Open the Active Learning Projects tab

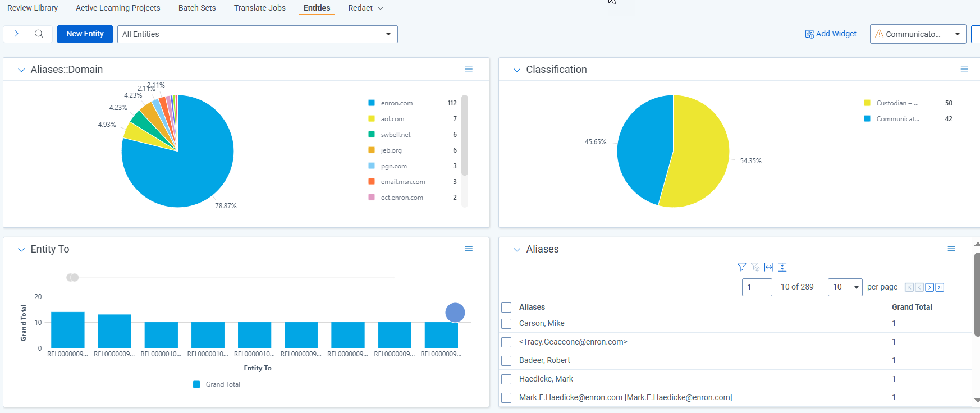[x=118, y=8]
